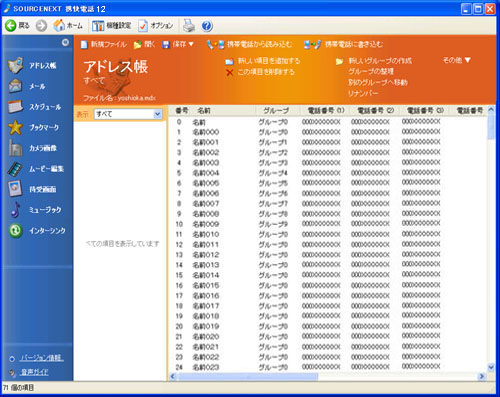
Task: Sort by Number (番号) column header
Action: tap(182, 110)
